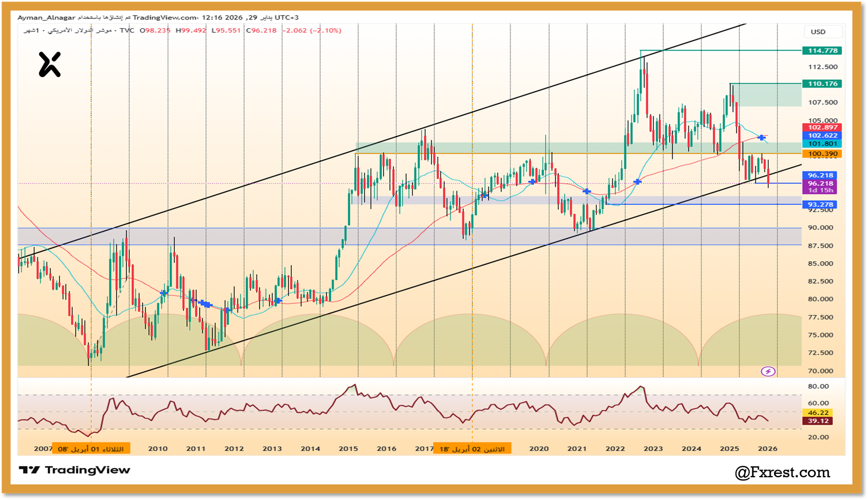The width and height of the screenshot is (868, 500).
Task: Click the closing price C96.218 in the legend
Action: tap(263, 31)
